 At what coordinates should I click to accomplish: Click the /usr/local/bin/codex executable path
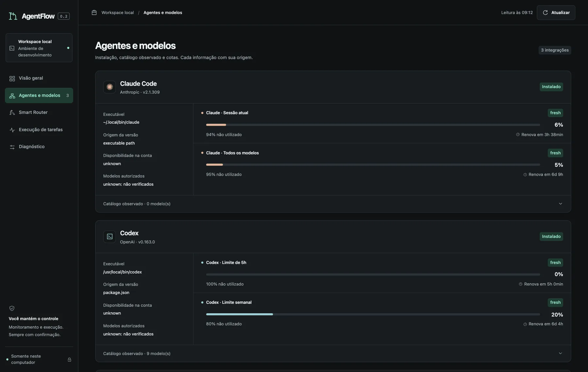point(122,272)
